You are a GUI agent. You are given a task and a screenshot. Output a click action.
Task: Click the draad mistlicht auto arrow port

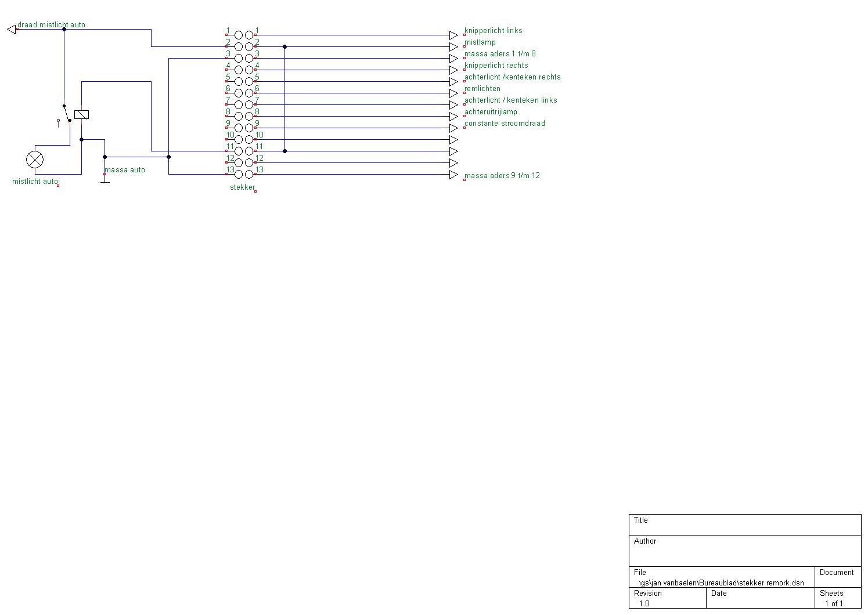point(11,29)
